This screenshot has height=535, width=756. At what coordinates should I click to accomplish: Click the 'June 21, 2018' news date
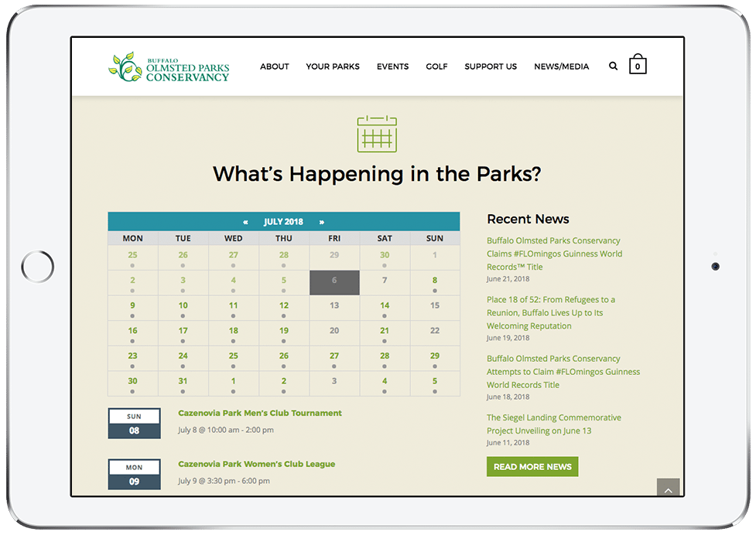coord(508,279)
